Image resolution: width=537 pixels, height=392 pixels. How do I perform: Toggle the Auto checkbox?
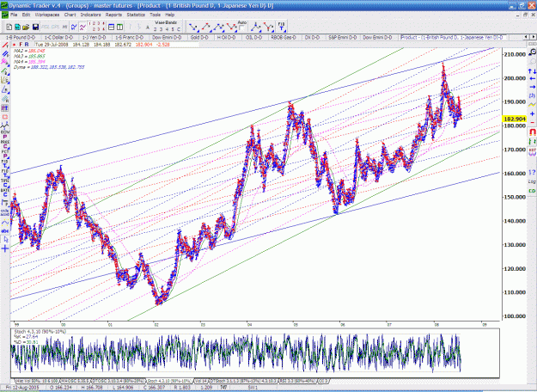[x=241, y=28]
